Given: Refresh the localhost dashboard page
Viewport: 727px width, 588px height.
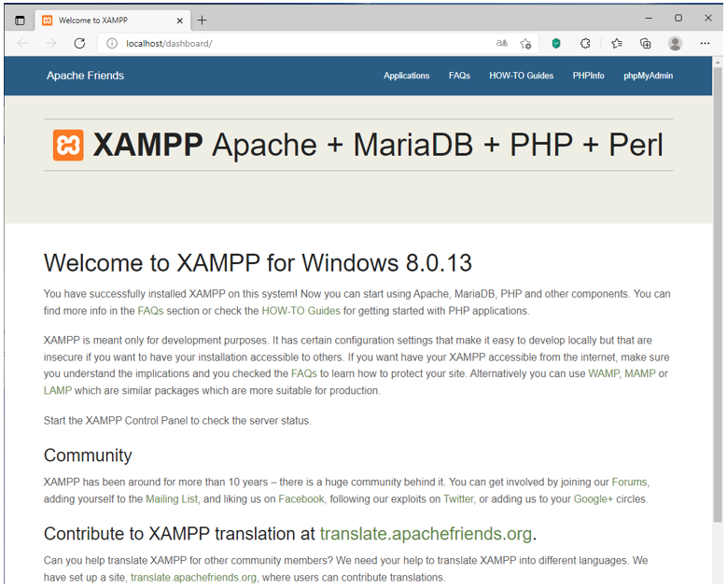Looking at the screenshot, I should point(79,44).
